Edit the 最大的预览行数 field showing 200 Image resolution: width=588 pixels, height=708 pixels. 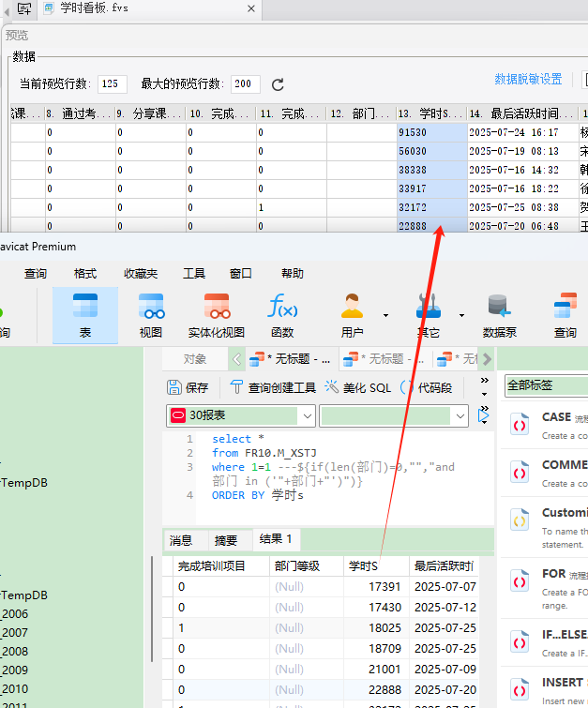pos(245,84)
